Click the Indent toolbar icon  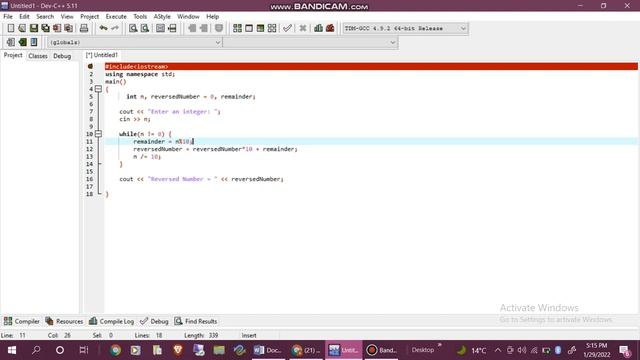192,28
